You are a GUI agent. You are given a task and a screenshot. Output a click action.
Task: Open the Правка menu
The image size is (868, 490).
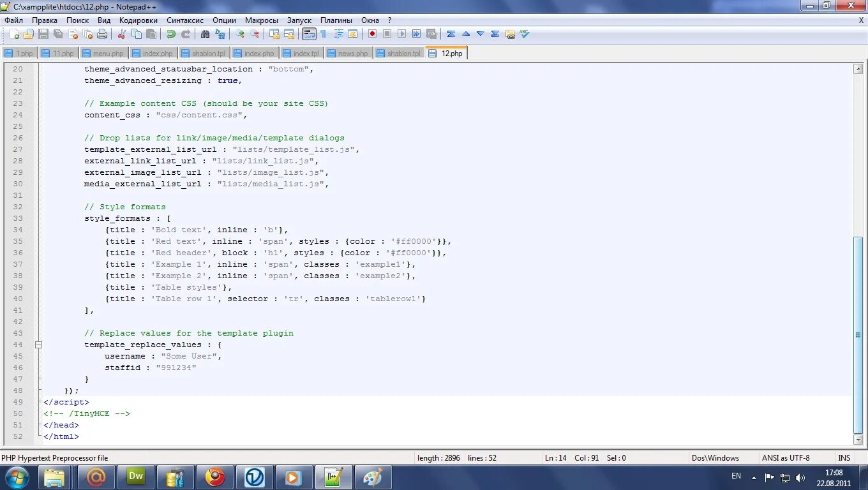point(45,20)
